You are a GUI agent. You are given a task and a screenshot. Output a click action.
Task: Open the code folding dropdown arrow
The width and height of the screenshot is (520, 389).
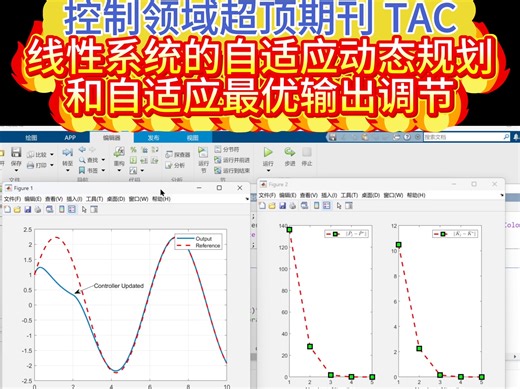(x=142, y=171)
